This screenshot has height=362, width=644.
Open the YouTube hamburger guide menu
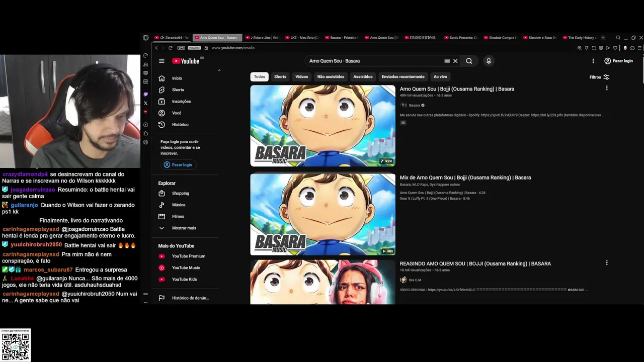click(x=162, y=61)
